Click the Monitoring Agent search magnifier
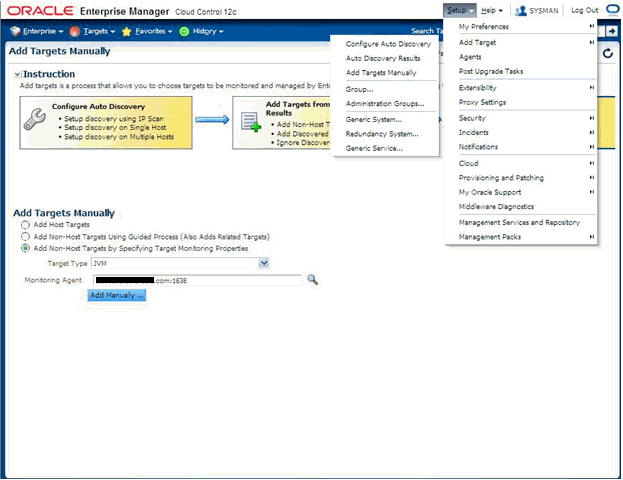623x480 pixels. (313, 280)
